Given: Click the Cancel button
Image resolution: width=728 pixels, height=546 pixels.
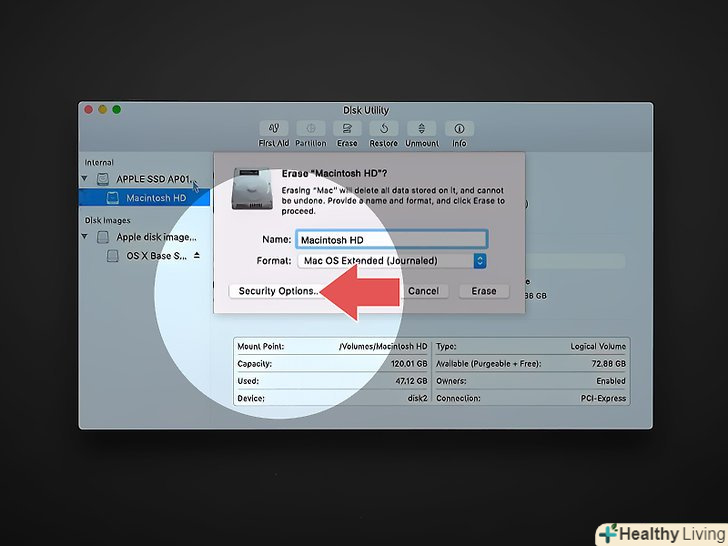Looking at the screenshot, I should click(423, 291).
